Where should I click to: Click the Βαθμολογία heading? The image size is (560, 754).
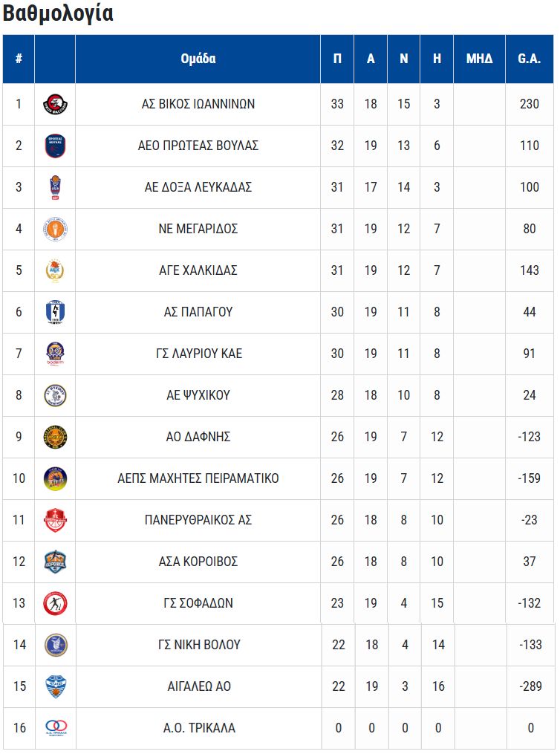pos(59,14)
